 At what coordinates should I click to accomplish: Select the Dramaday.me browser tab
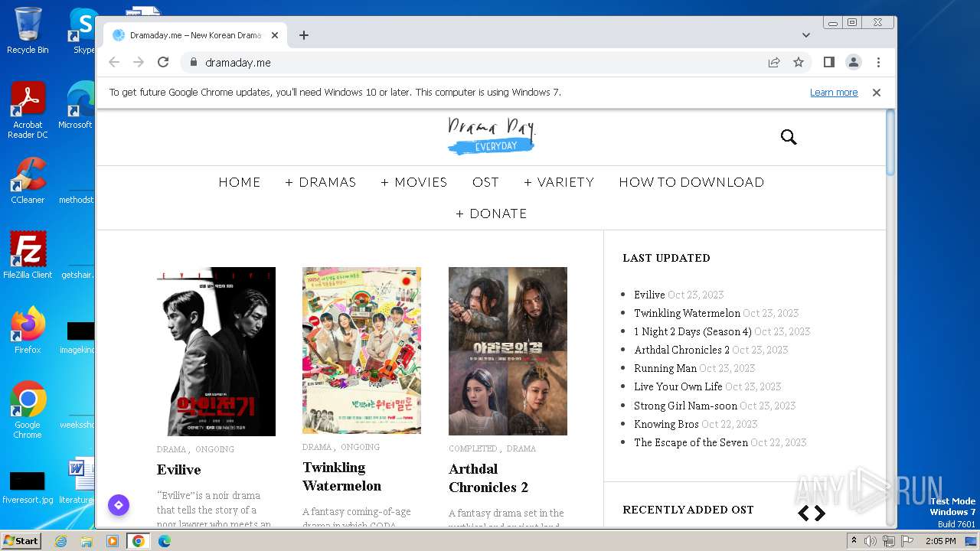point(195,35)
